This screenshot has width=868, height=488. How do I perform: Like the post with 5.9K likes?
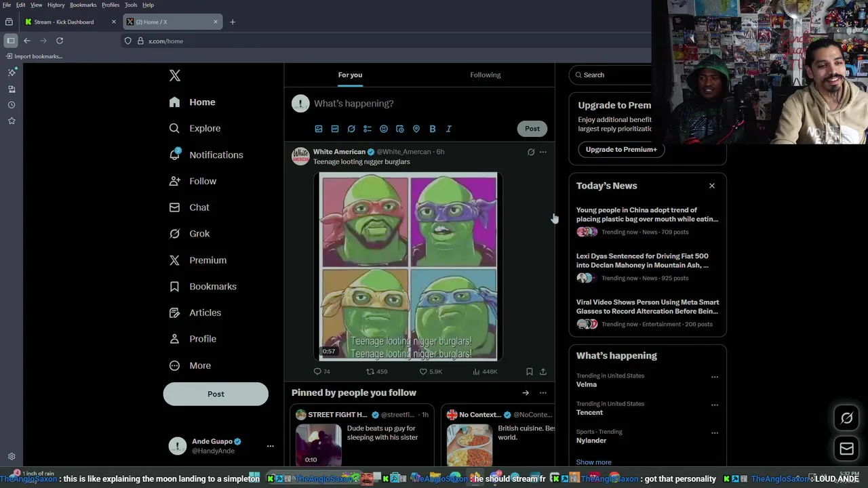click(x=431, y=371)
